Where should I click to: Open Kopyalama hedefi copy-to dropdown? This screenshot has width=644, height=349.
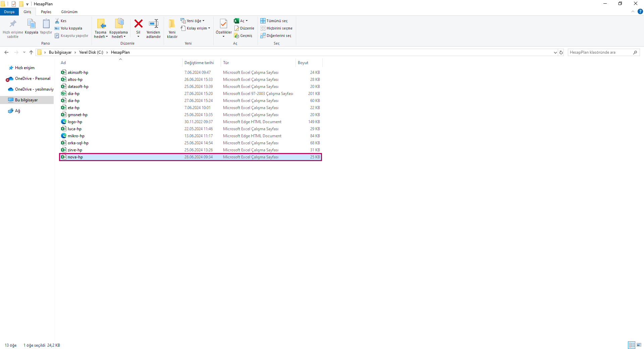[x=119, y=29]
